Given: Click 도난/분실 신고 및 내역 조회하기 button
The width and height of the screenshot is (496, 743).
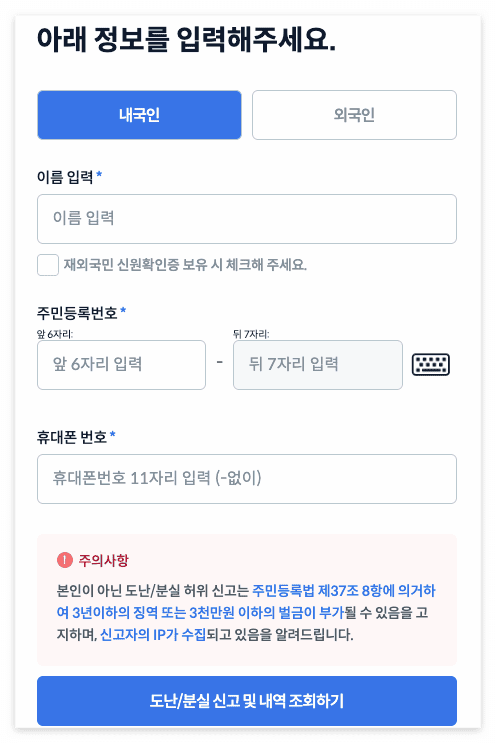Looking at the screenshot, I should click(x=247, y=701).
